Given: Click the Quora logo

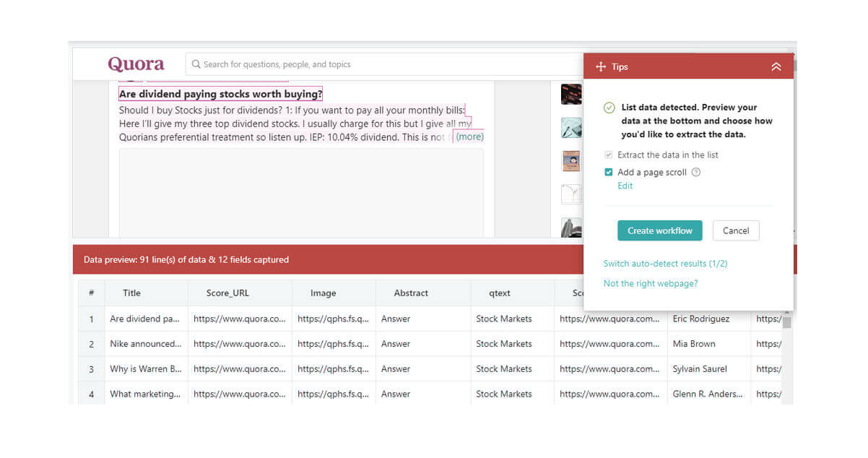Looking at the screenshot, I should coord(136,64).
